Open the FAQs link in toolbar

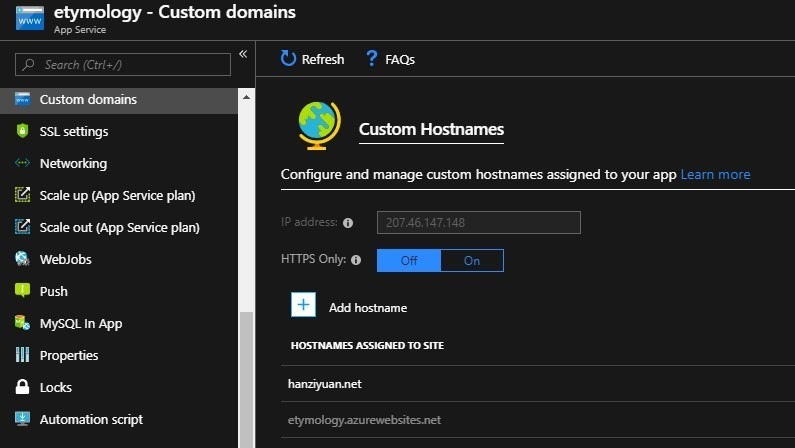click(400, 59)
